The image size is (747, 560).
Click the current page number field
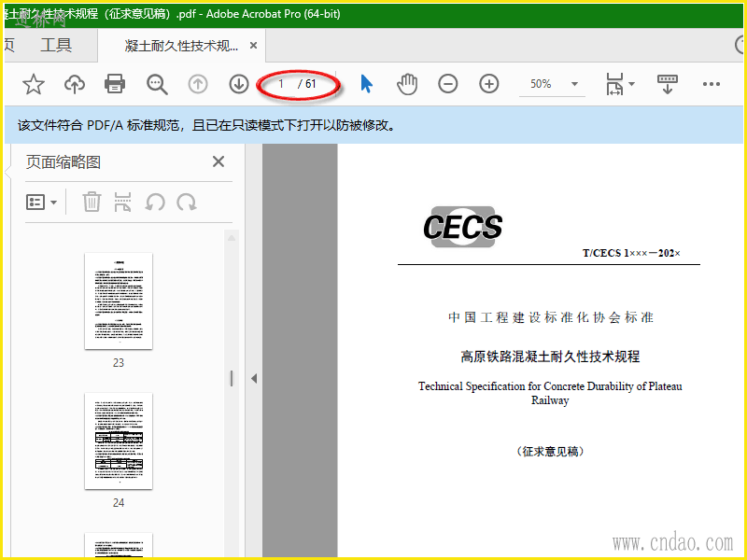pyautogui.click(x=281, y=84)
